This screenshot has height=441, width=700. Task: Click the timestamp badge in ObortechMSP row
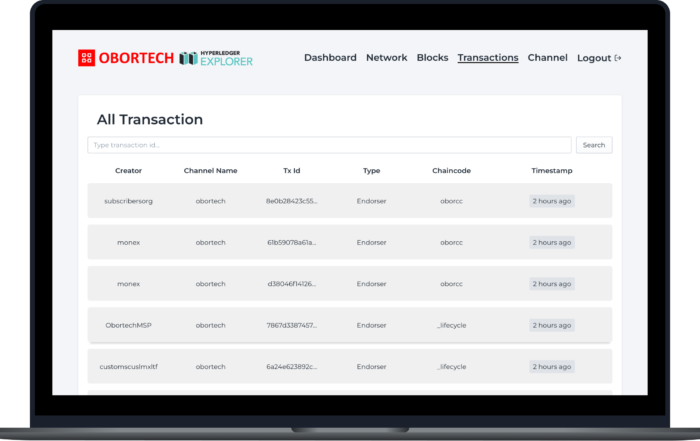point(552,325)
